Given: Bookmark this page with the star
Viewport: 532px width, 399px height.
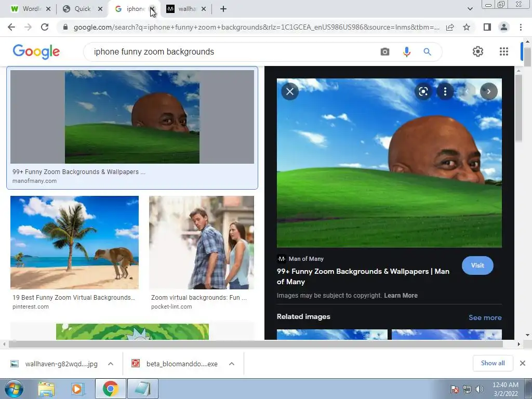Looking at the screenshot, I should (x=467, y=27).
